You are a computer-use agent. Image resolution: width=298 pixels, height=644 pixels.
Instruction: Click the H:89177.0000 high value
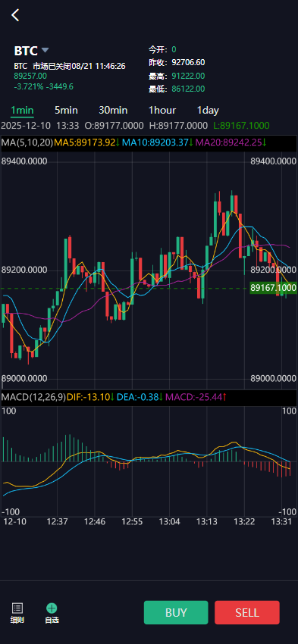click(178, 126)
